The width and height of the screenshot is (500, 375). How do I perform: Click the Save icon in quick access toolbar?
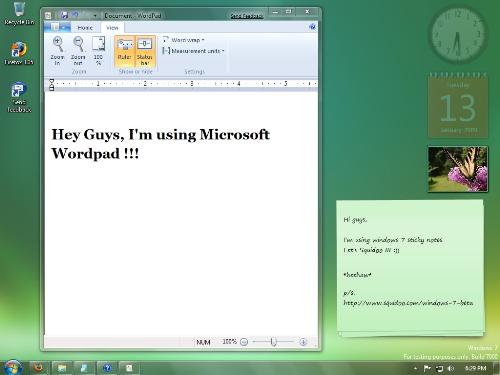tap(64, 15)
